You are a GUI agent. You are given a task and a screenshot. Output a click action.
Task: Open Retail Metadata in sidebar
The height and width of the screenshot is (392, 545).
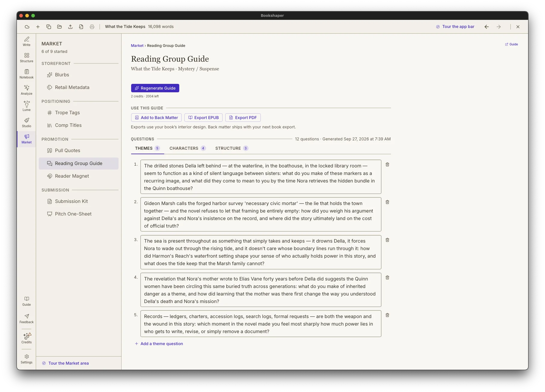[79, 87]
